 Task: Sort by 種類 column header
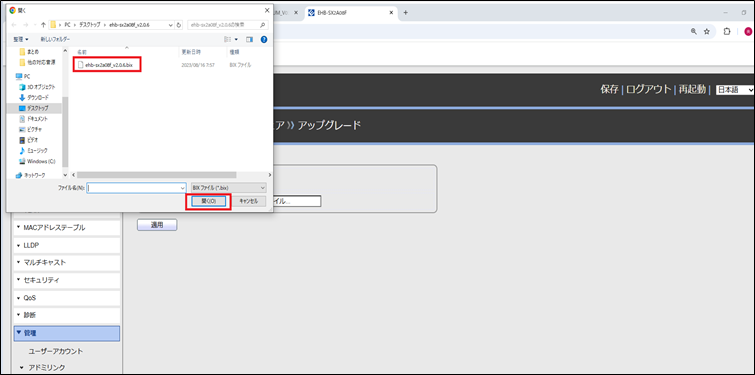pyautogui.click(x=234, y=52)
